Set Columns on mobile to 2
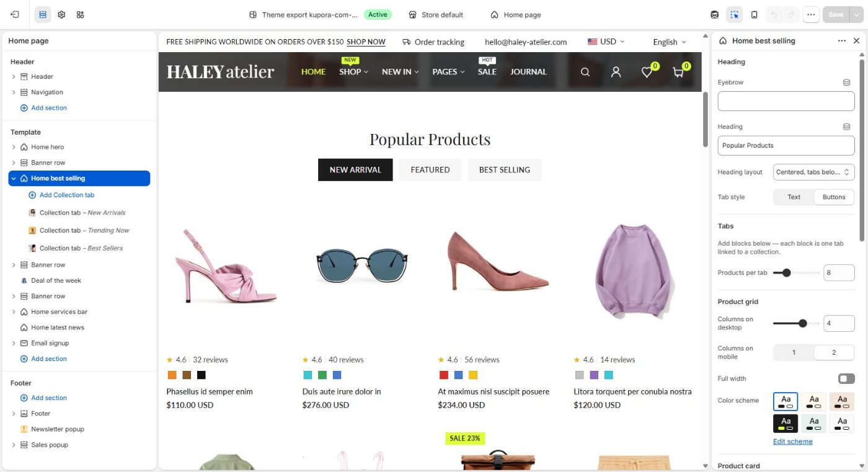The height and width of the screenshot is (472, 868). click(x=834, y=352)
